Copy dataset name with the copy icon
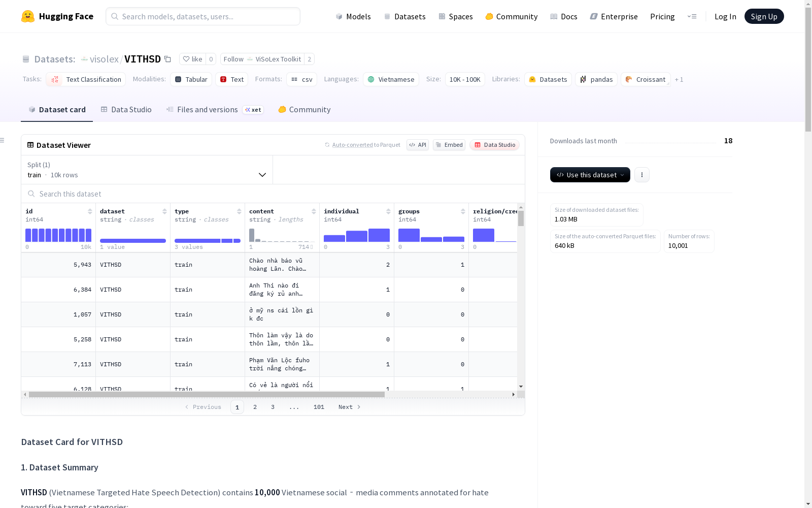The image size is (812, 508). pyautogui.click(x=167, y=59)
